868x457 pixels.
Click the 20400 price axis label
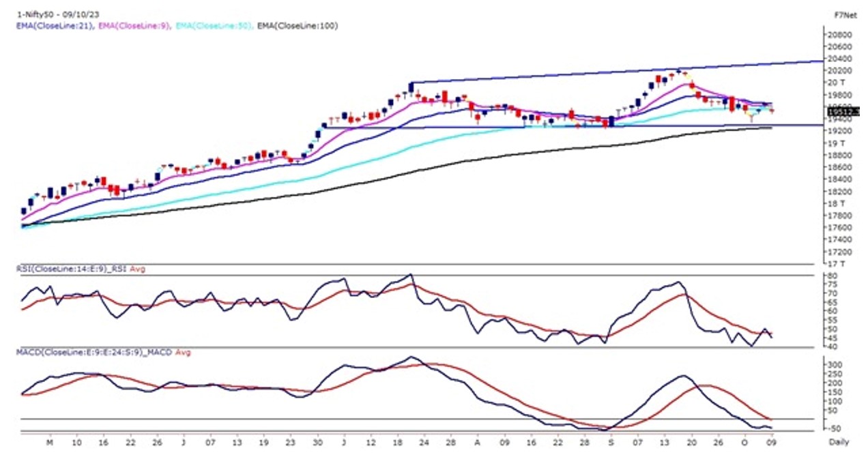(839, 59)
